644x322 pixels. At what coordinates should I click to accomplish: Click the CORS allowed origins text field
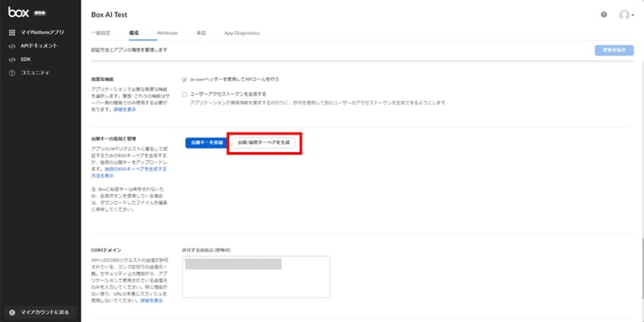[x=256, y=276]
